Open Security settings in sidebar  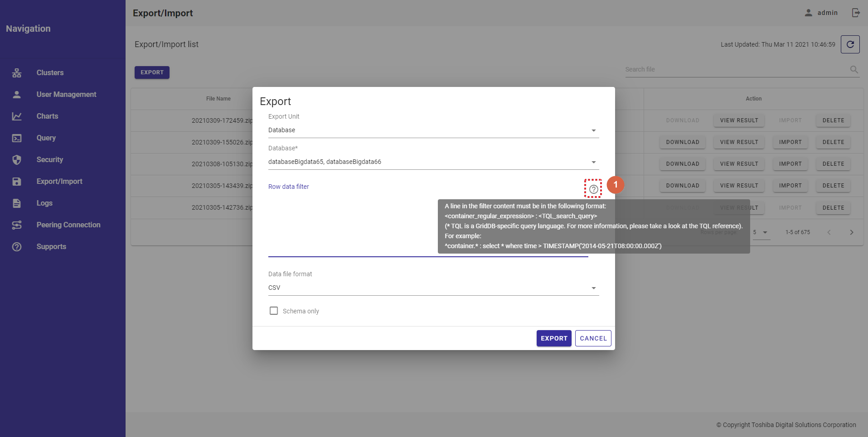[49, 159]
